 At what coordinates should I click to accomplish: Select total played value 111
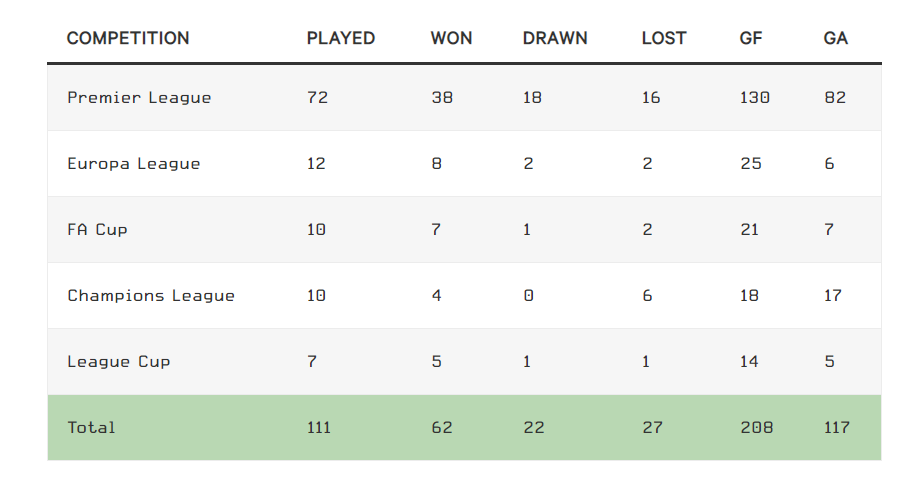click(x=318, y=428)
